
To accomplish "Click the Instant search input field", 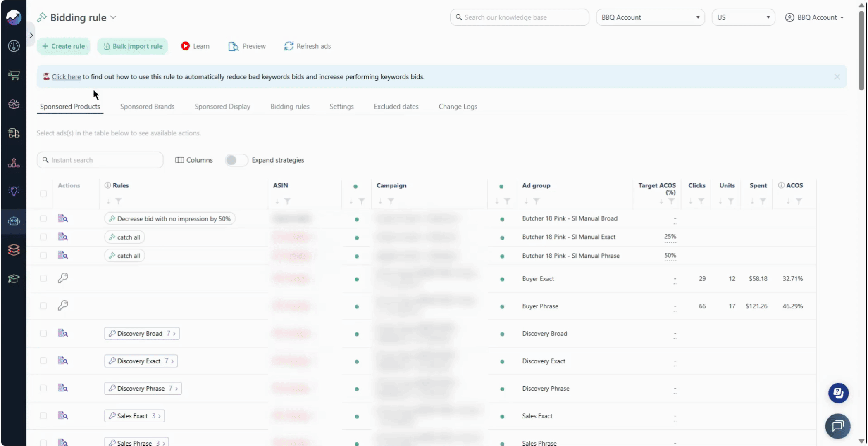I will point(100,160).
